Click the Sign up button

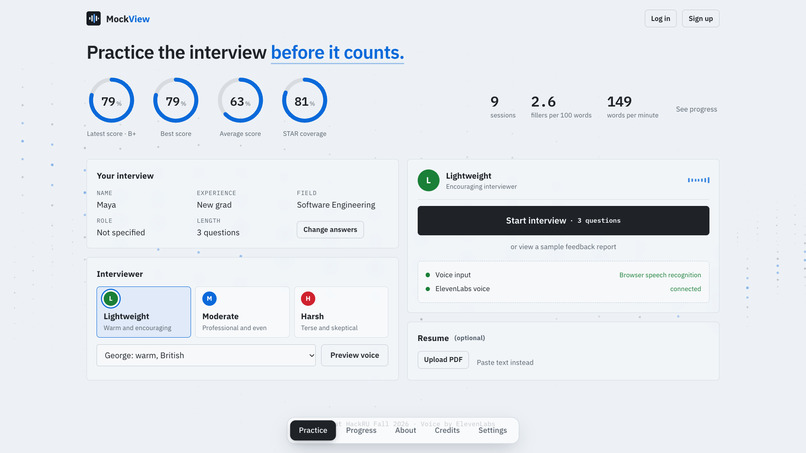[701, 19]
